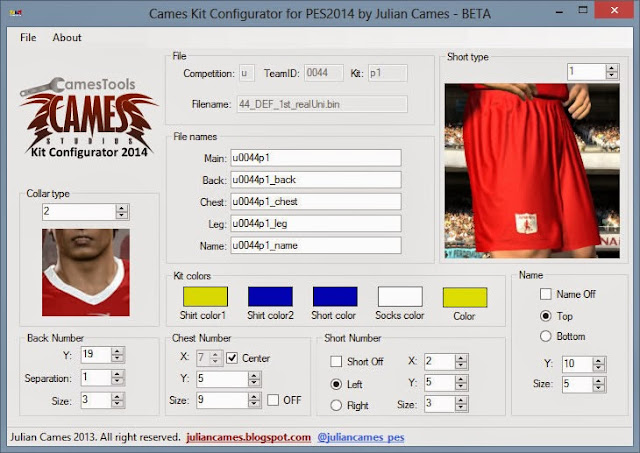
Task: Click the Back file name field
Action: pyautogui.click(x=316, y=180)
